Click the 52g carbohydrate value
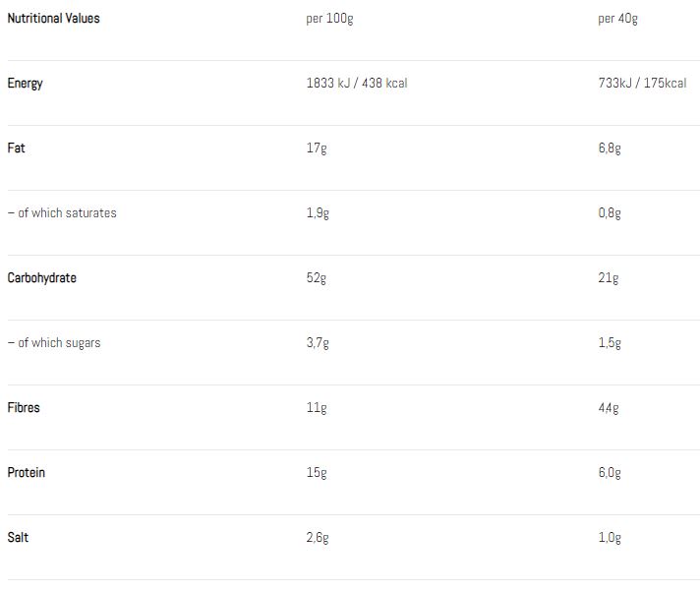Screen dimensions: 700x591 (x=317, y=278)
